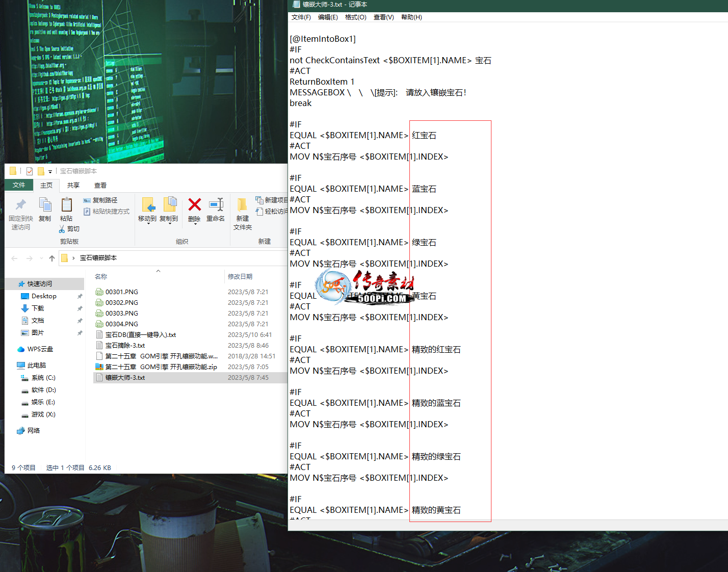Click the Notepad horizontal scrollbar
Viewport: 728px width, 572px height.
[508, 525]
